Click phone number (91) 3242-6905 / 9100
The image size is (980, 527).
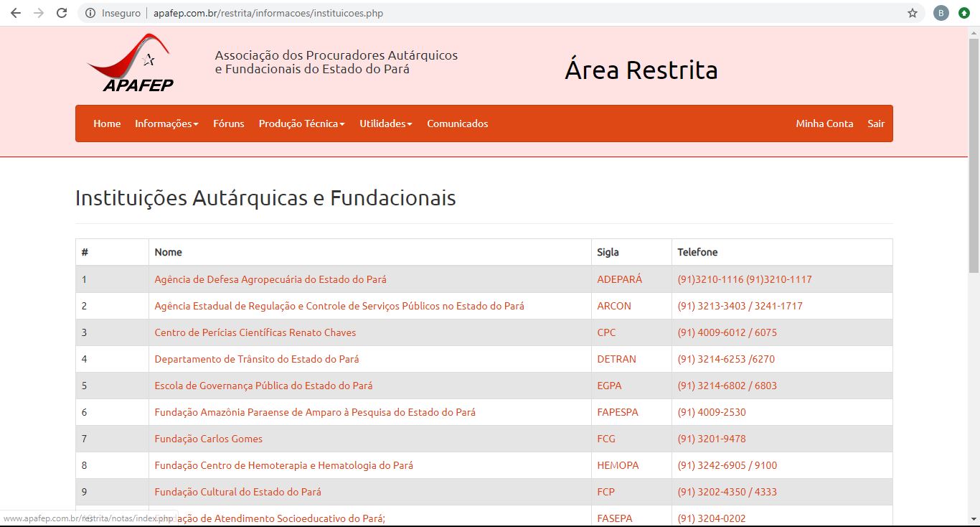click(727, 465)
